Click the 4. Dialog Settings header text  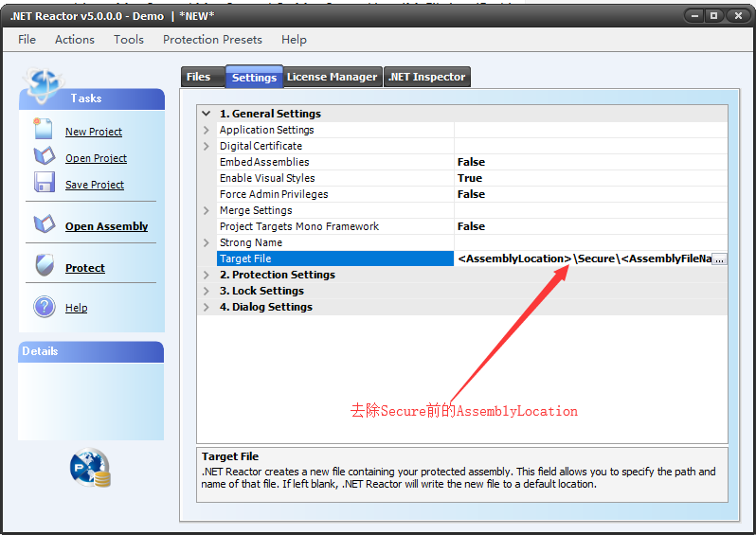[x=266, y=307]
